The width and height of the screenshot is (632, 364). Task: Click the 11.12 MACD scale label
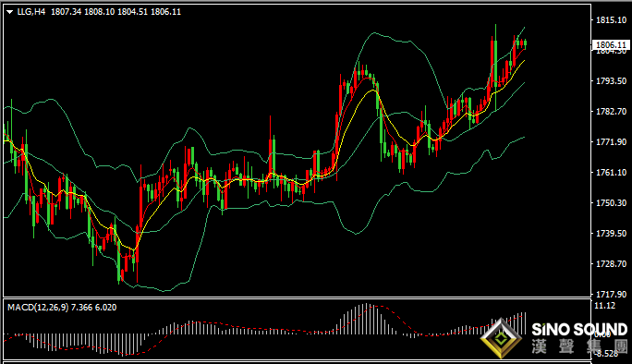pyautogui.click(x=605, y=306)
